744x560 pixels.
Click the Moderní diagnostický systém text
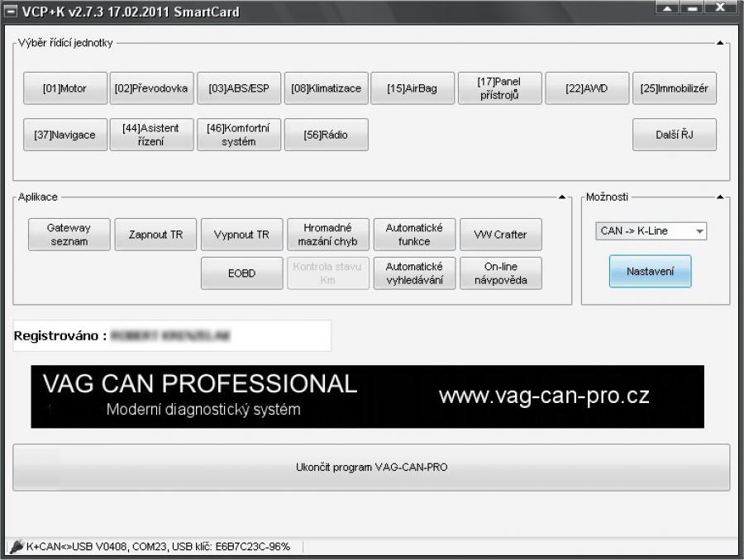(203, 409)
